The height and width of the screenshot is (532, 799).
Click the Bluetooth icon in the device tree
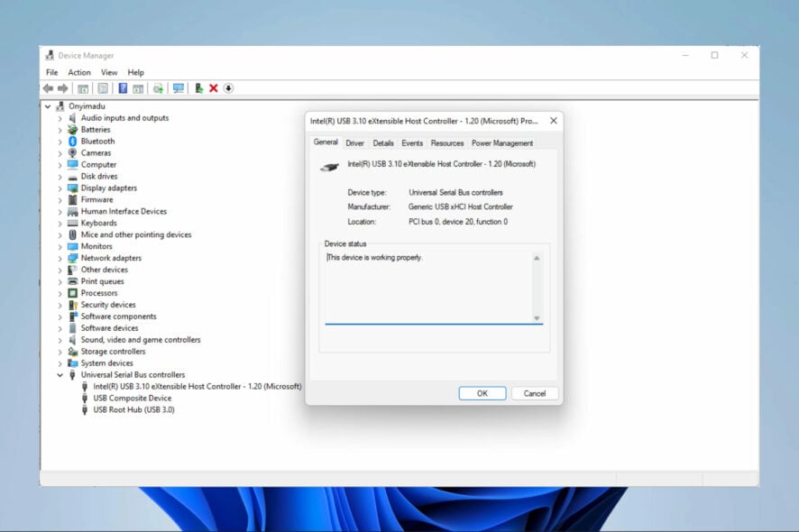pyautogui.click(x=72, y=142)
